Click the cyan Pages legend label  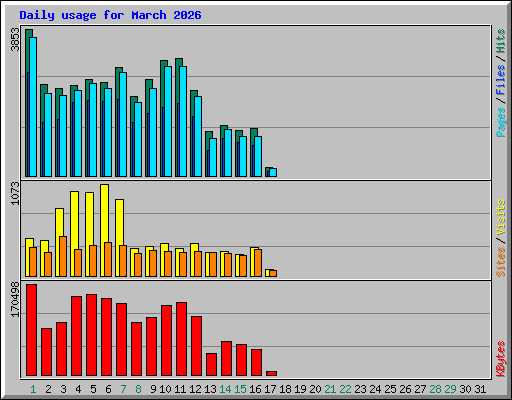(x=500, y=122)
